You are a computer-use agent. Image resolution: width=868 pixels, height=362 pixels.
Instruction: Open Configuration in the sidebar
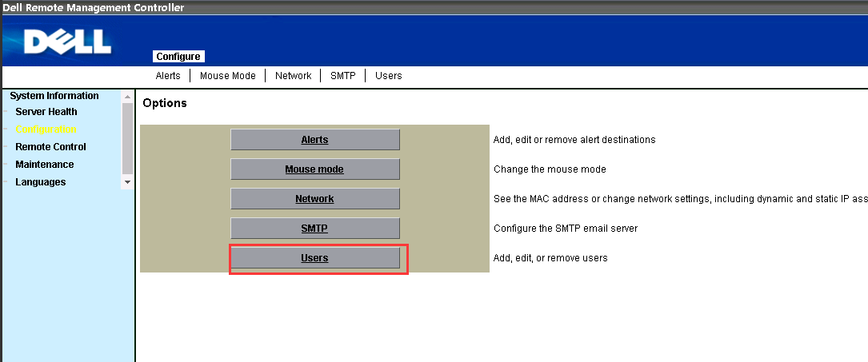tap(46, 129)
